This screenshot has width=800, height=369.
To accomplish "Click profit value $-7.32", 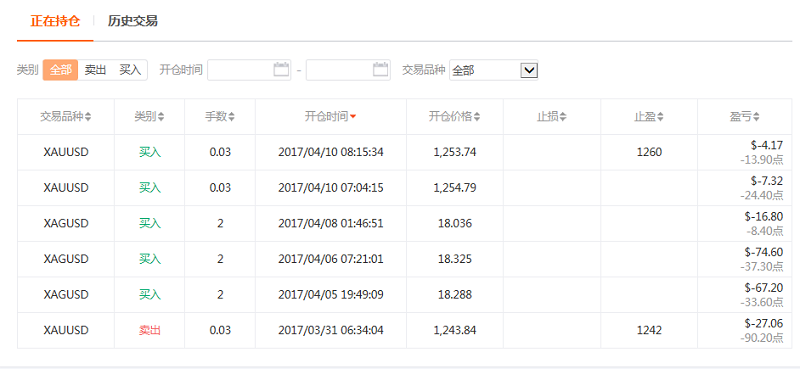I will coord(767,181).
